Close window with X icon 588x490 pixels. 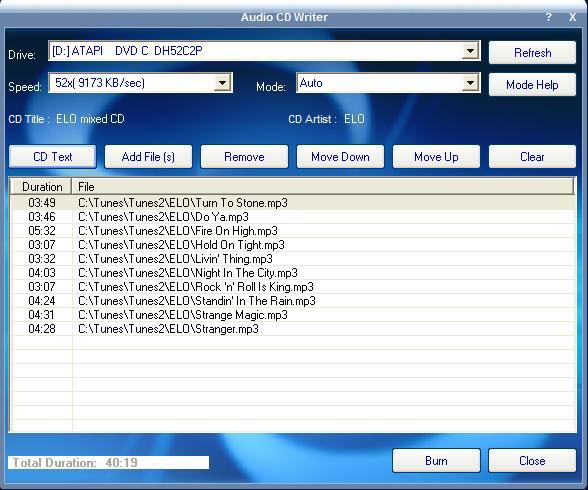click(572, 17)
